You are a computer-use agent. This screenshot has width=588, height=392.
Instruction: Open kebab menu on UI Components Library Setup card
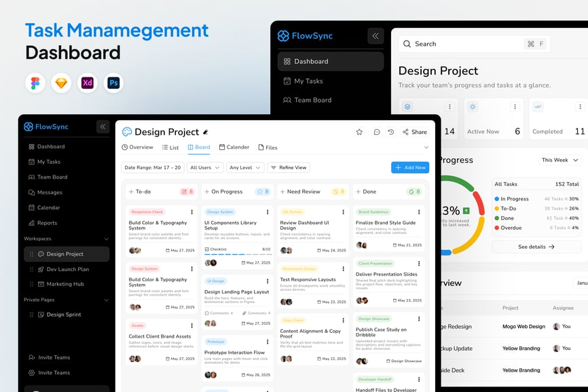pos(268,212)
